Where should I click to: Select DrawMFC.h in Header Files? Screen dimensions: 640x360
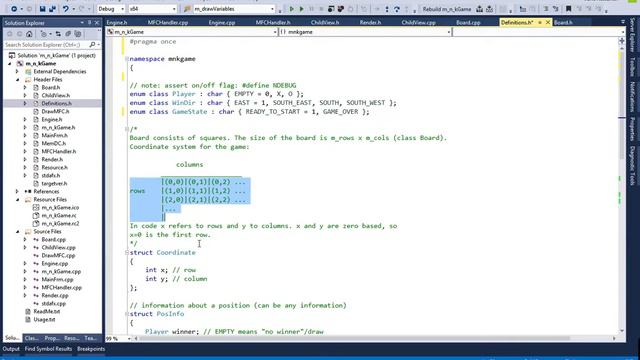[x=55, y=111]
